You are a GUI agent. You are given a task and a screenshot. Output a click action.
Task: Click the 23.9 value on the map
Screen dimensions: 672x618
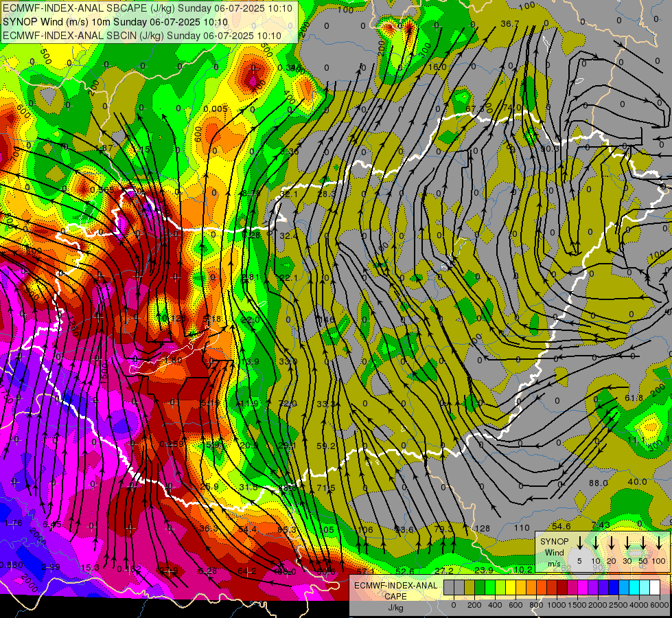tap(484, 571)
